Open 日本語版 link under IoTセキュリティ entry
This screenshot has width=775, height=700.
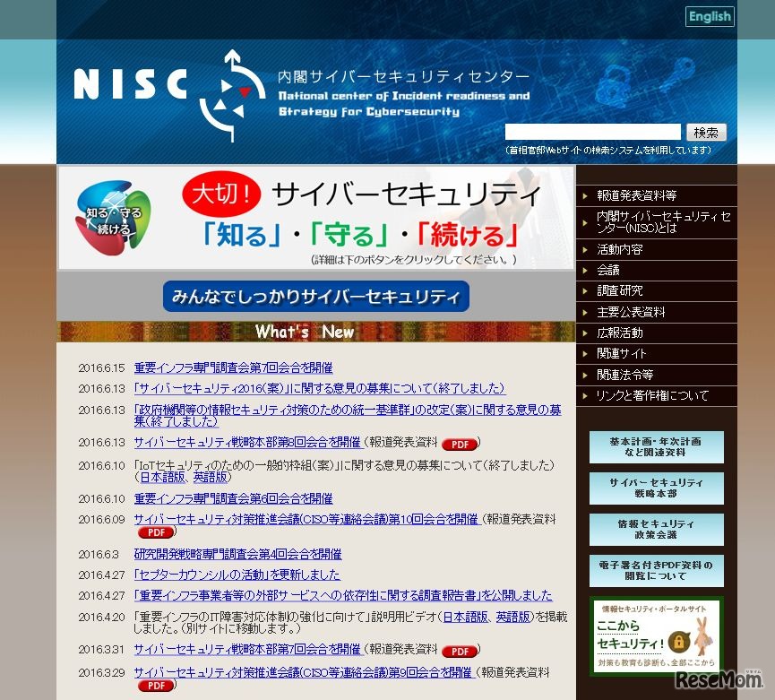tap(162, 477)
